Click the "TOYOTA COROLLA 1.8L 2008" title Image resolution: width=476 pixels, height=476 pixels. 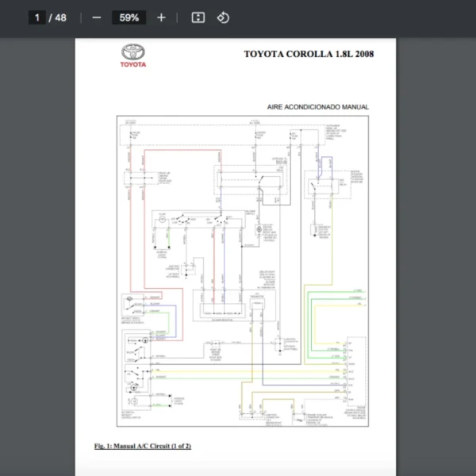(308, 54)
